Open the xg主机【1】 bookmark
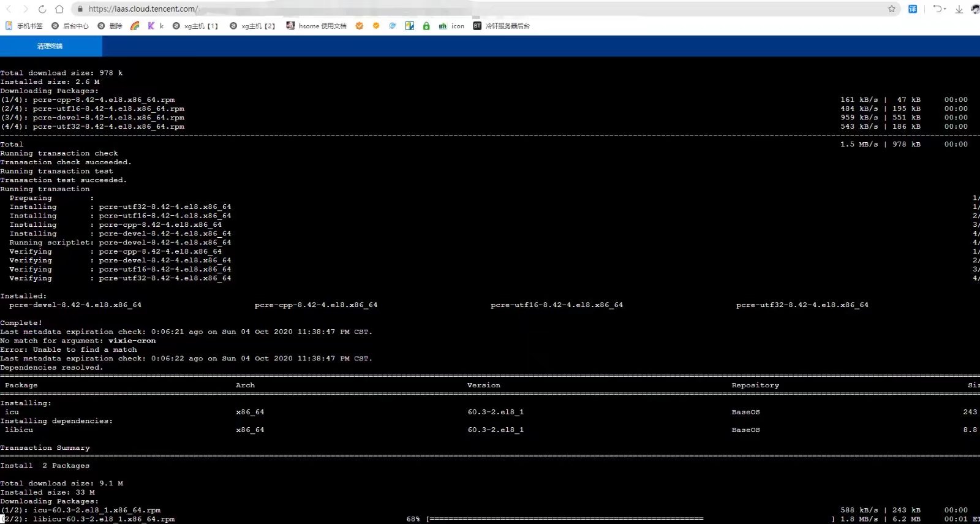Viewport: 980px width, 524px height. tap(195, 26)
